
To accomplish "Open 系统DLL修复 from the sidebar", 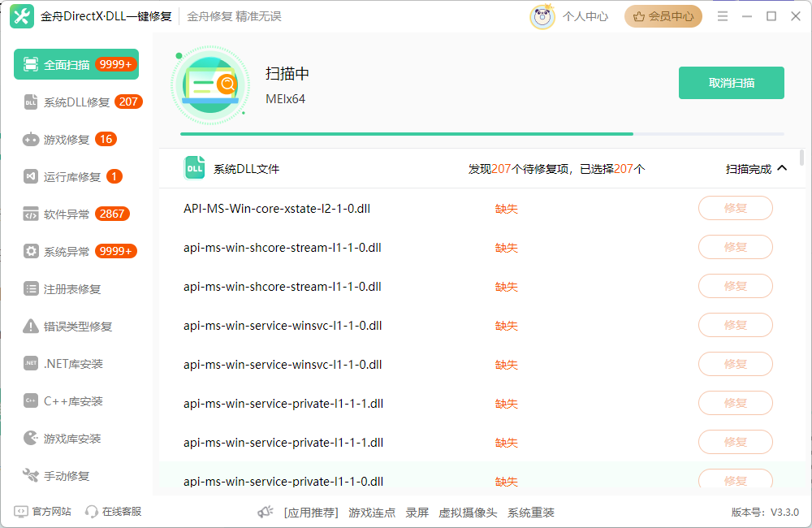I will pos(31,102).
